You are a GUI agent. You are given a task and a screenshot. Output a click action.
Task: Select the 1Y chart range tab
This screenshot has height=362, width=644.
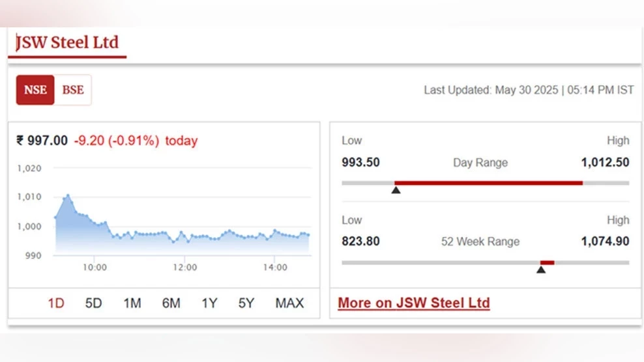pos(209,303)
